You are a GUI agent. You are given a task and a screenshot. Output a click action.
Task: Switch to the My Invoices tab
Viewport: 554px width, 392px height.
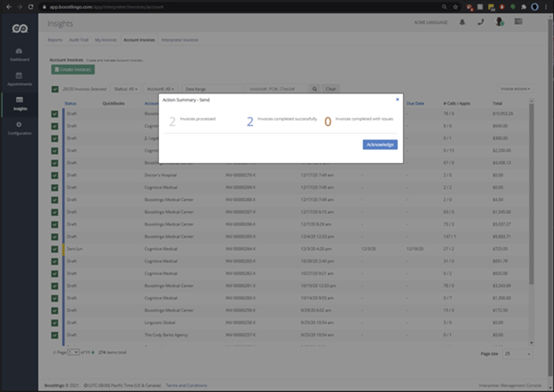[105, 40]
